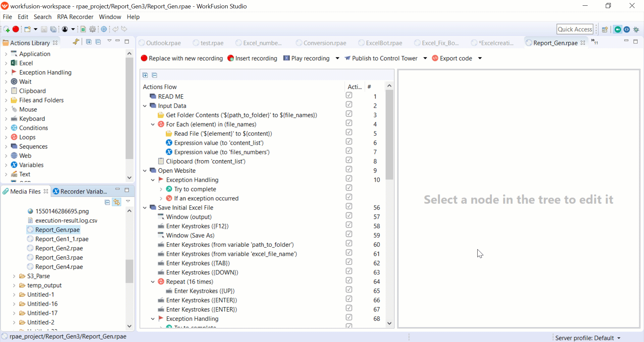The width and height of the screenshot is (644, 342).
Task: Click Play recording button
Action: click(x=307, y=58)
